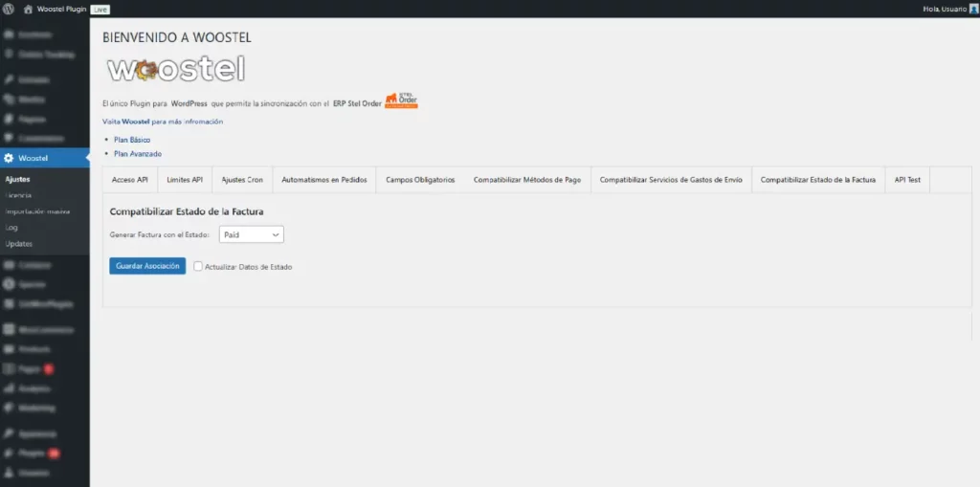Open the Woostel sidebar menu item

click(45, 158)
